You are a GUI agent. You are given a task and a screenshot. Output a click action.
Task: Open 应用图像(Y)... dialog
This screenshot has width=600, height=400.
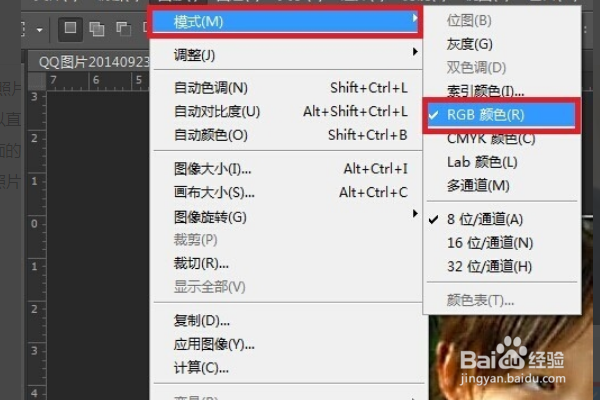point(288,344)
